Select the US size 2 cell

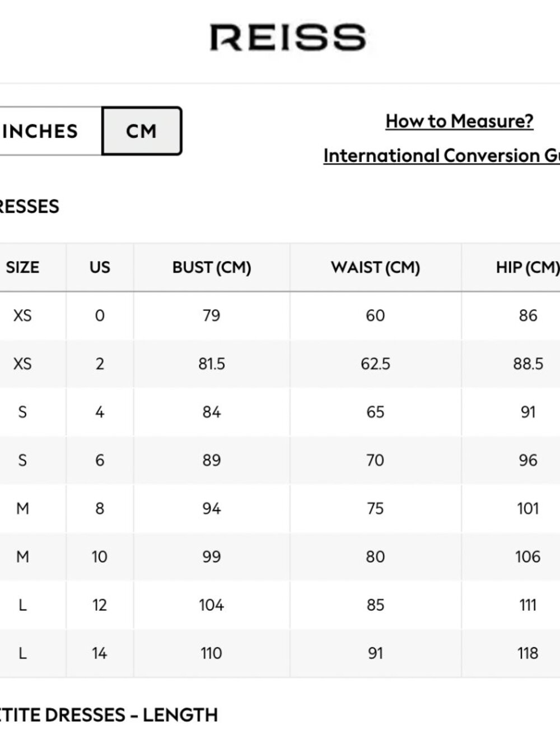pos(100,364)
